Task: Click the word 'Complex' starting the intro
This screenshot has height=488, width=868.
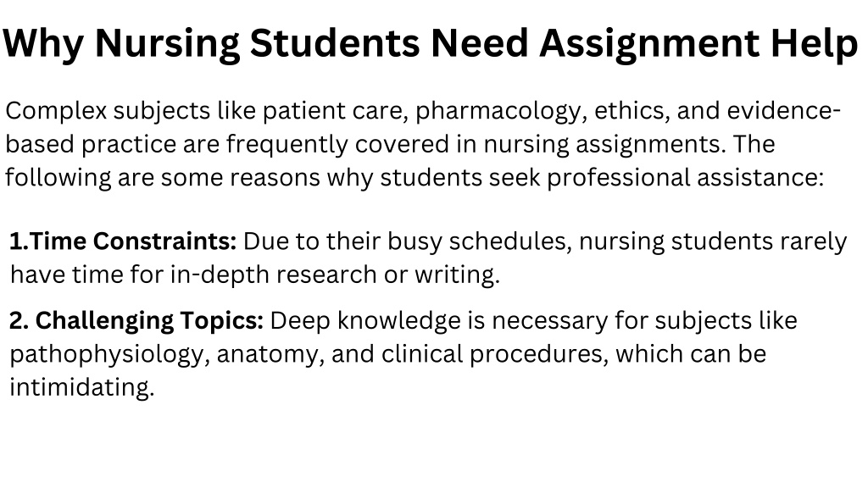Action: (56, 112)
